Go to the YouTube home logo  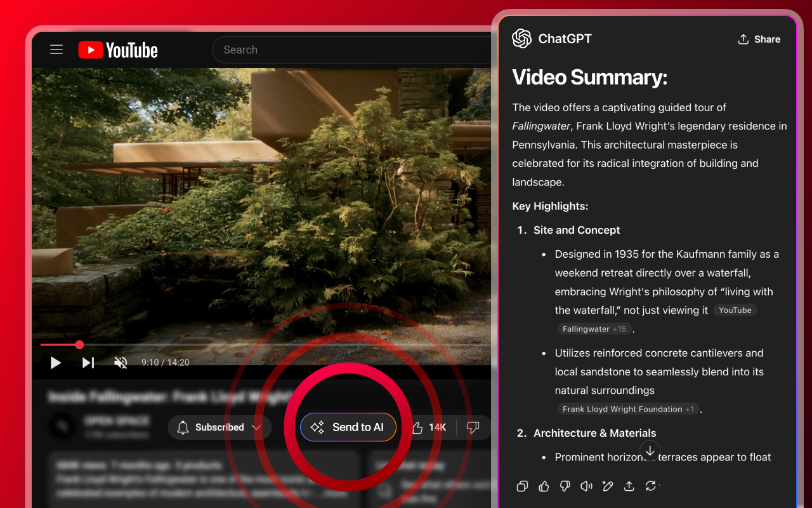point(118,50)
